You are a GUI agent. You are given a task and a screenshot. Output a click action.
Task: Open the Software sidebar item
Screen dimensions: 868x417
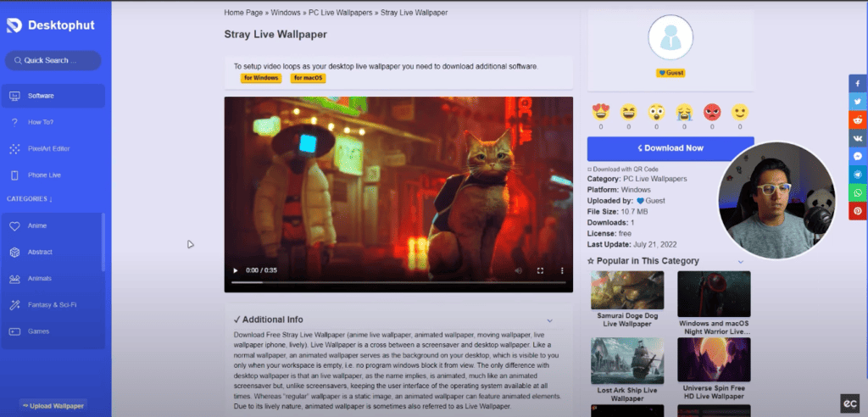point(53,96)
